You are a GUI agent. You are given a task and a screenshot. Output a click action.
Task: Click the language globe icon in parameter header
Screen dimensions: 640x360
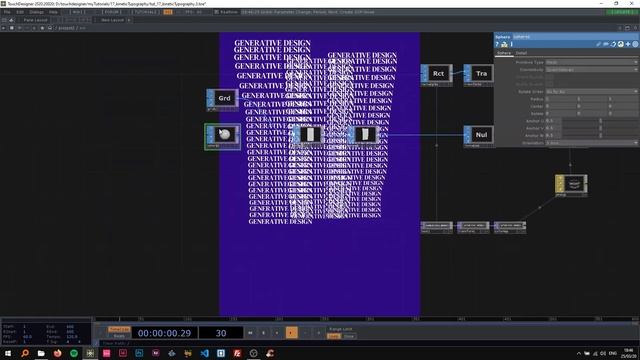620,44
